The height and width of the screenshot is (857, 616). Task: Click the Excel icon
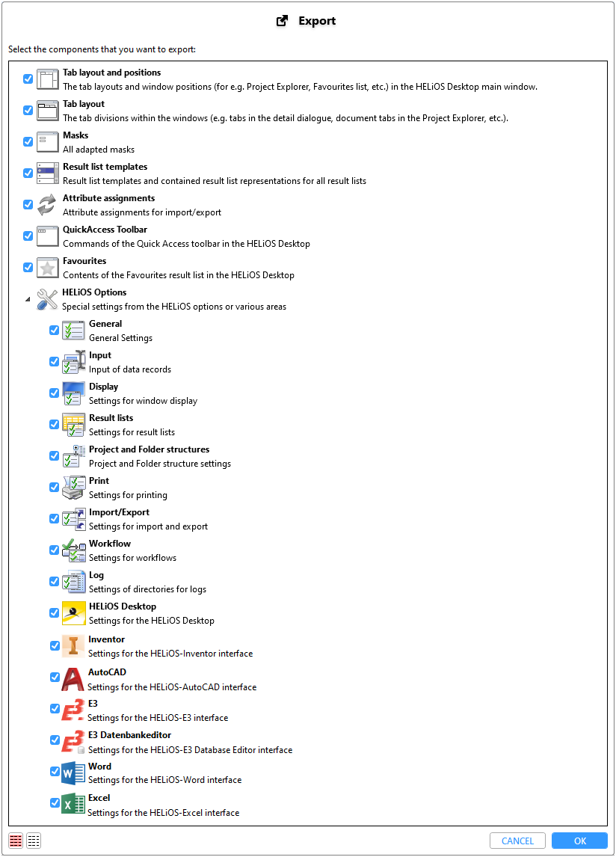click(73, 805)
